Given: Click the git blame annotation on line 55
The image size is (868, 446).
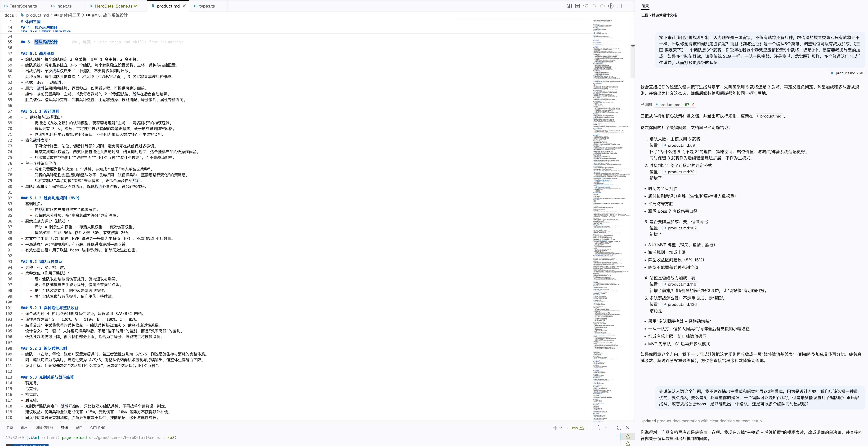Looking at the screenshot, I should (127, 42).
